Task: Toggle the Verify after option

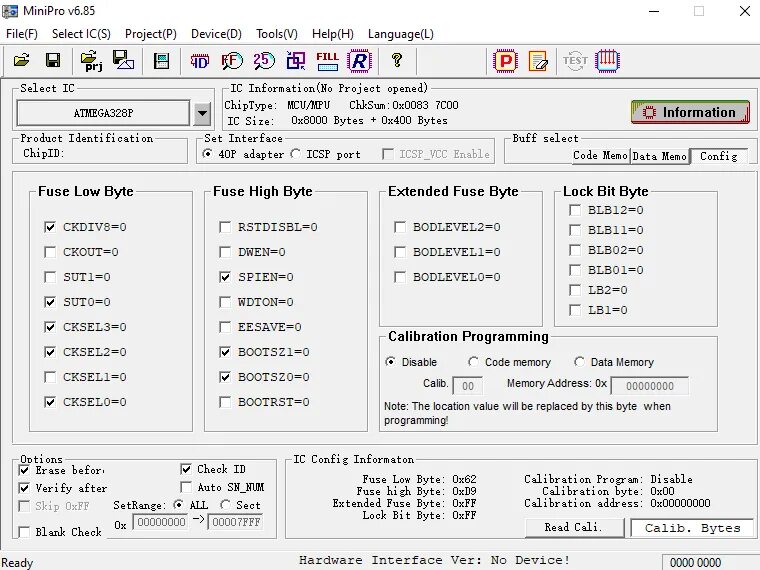Action: (24, 488)
